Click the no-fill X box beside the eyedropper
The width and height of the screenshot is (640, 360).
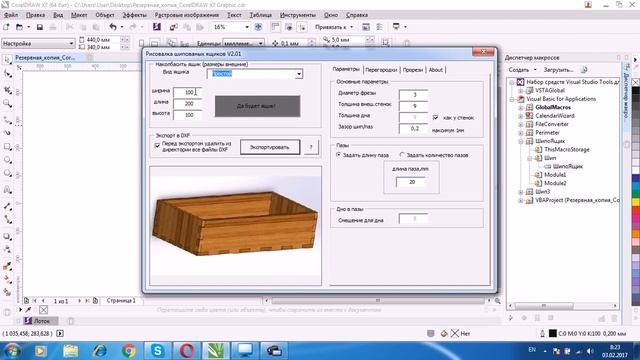pos(44,310)
